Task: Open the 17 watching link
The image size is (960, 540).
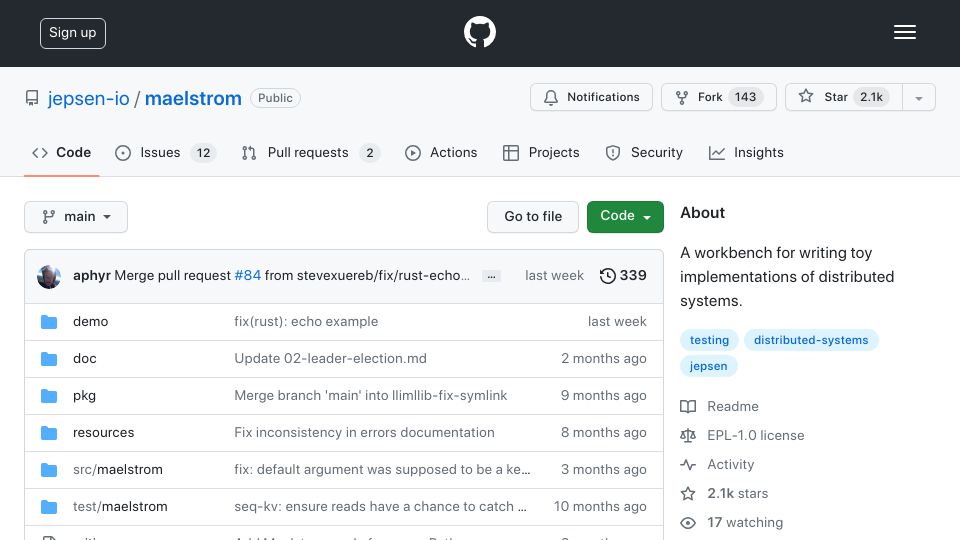Action: [x=744, y=523]
